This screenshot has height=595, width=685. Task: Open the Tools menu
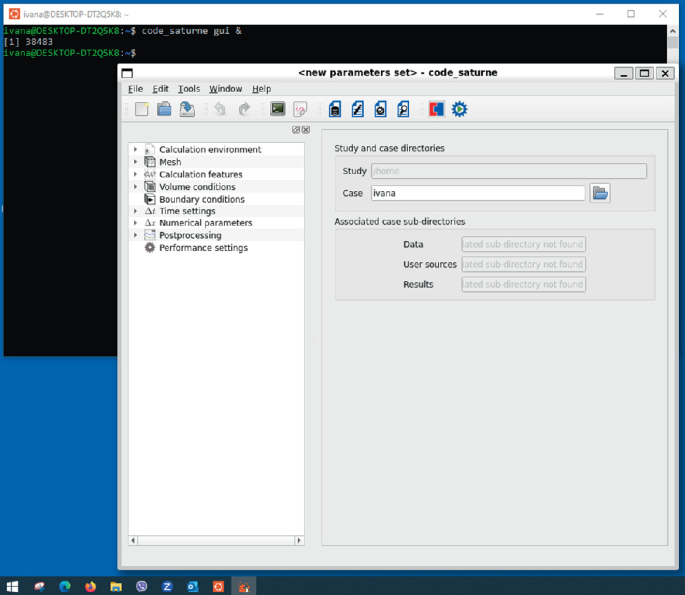(188, 89)
